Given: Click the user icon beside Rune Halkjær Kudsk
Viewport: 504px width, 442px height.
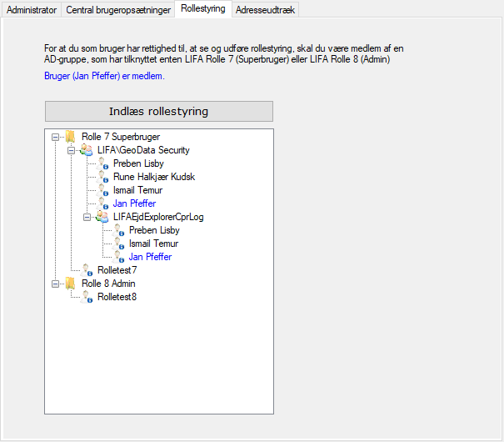Looking at the screenshot, I should coord(104,177).
